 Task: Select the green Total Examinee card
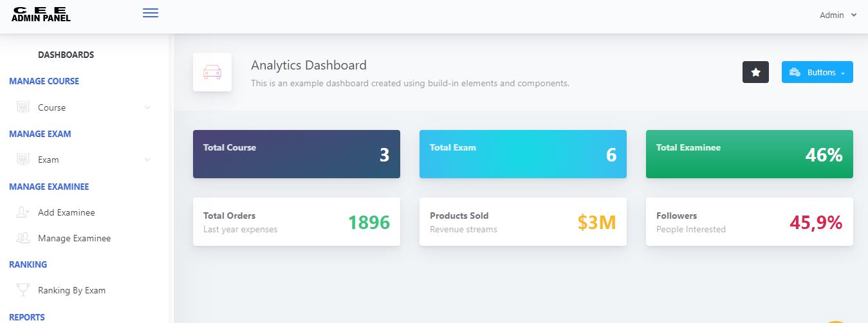tap(750, 154)
